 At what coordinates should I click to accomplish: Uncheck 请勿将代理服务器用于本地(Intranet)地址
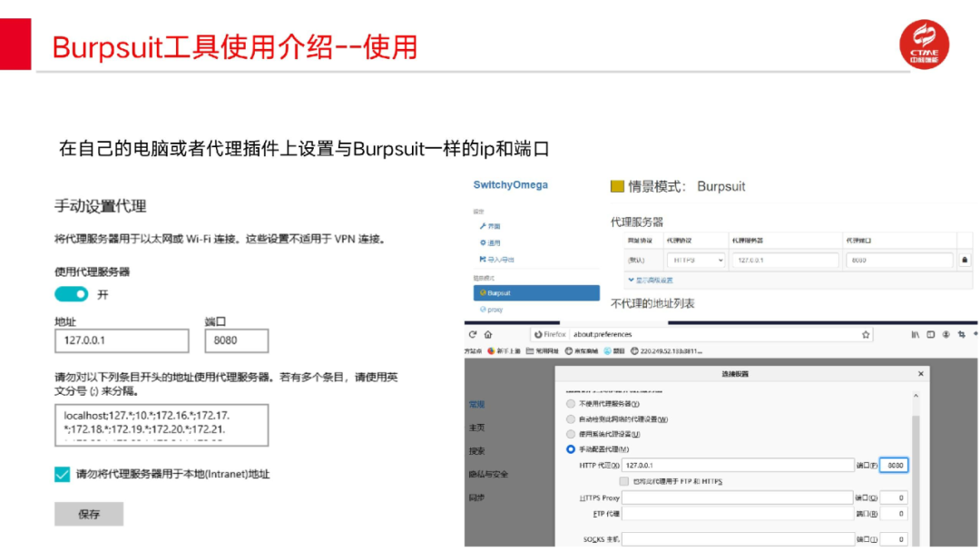click(62, 475)
